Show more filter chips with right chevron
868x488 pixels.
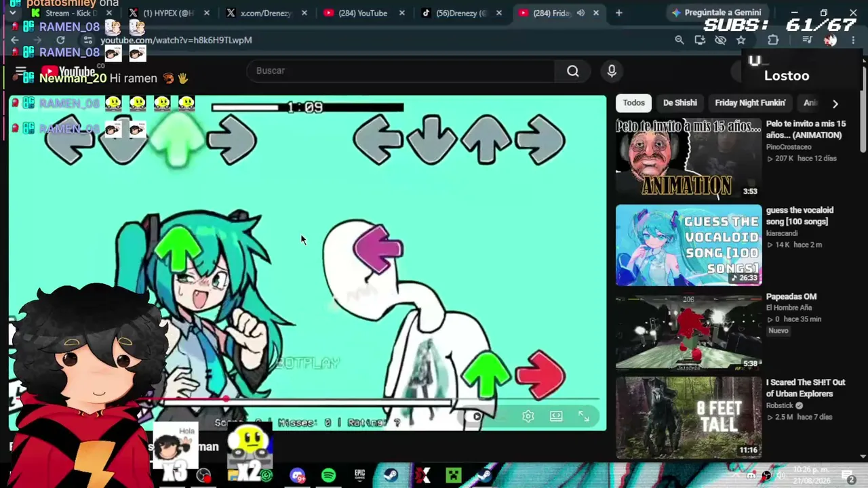[835, 103]
